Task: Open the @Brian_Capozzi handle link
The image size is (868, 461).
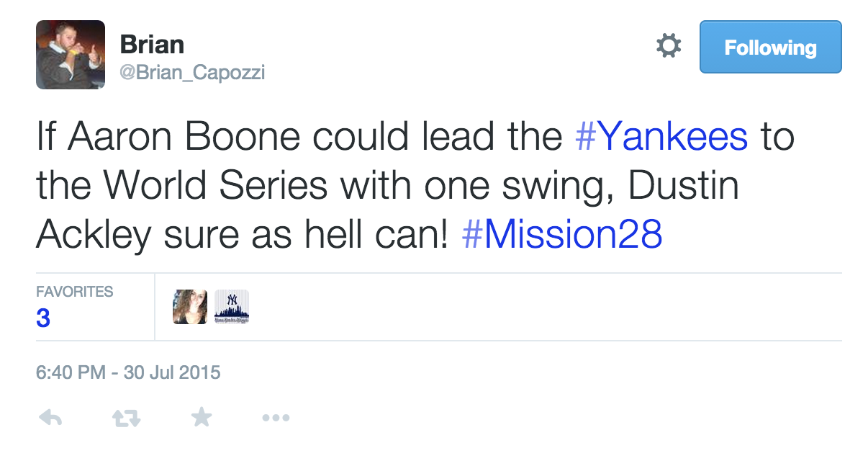Action: 191,73
